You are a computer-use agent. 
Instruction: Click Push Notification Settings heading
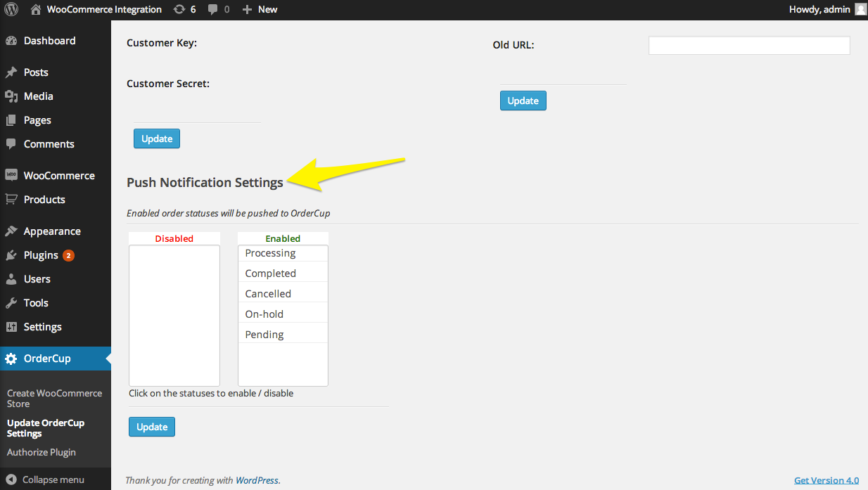click(205, 183)
